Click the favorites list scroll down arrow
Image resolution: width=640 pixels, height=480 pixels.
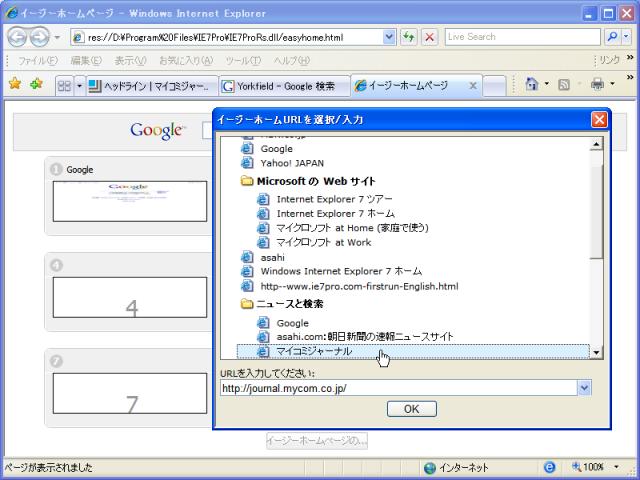point(596,353)
